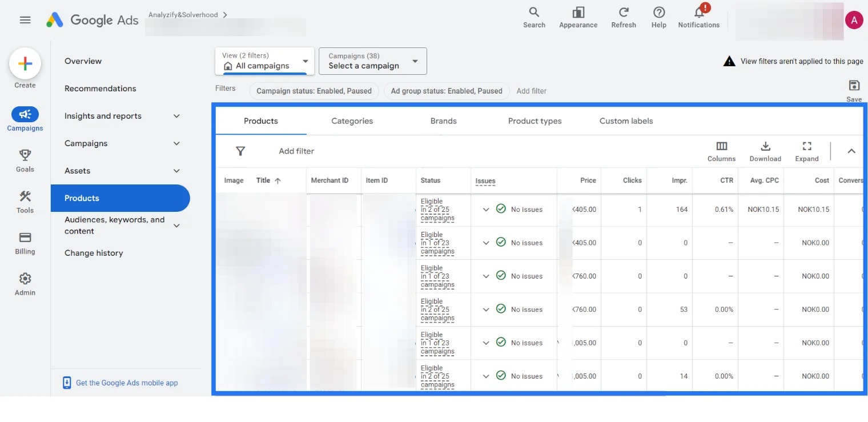Open Get the Google Ads mobile app link
Image resolution: width=868 pixels, height=422 pixels.
click(127, 383)
